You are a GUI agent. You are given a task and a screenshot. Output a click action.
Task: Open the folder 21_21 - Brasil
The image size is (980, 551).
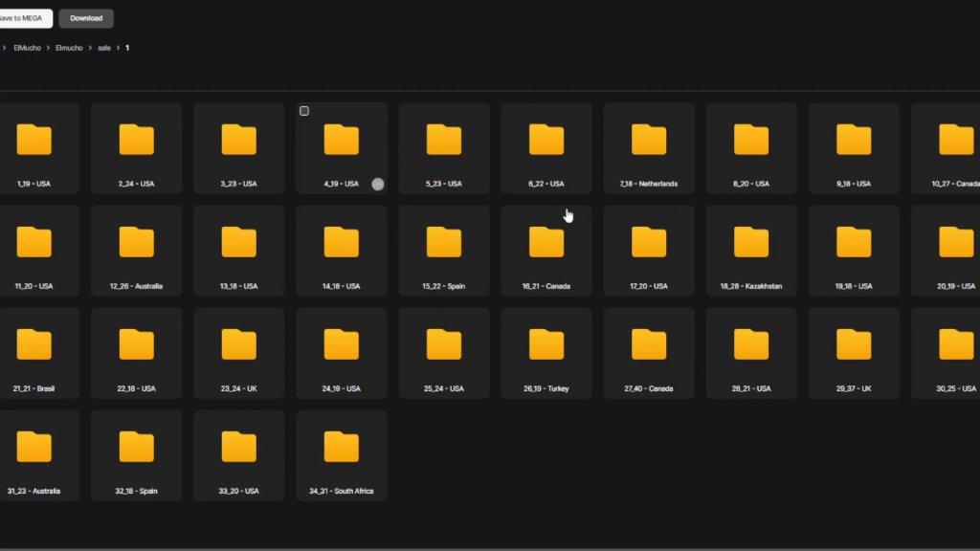point(33,353)
